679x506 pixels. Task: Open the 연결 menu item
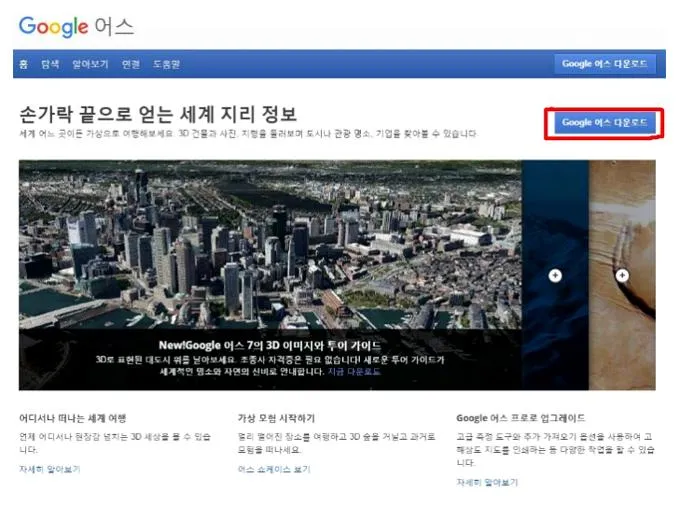click(x=130, y=64)
